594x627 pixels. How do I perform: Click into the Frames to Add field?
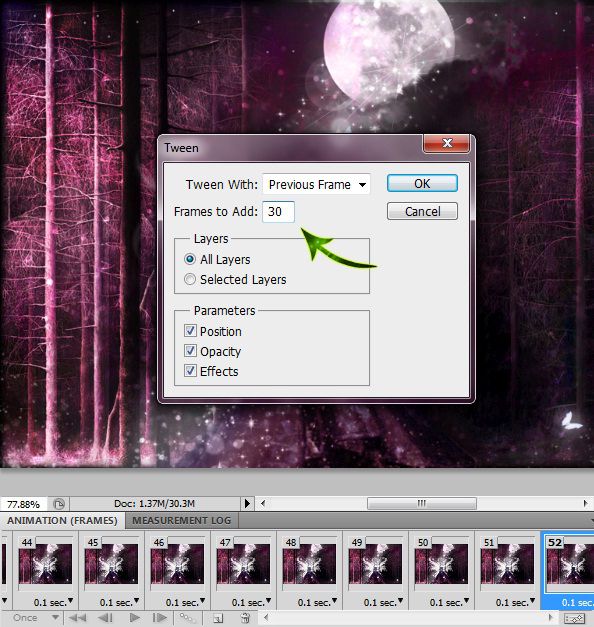tap(278, 212)
